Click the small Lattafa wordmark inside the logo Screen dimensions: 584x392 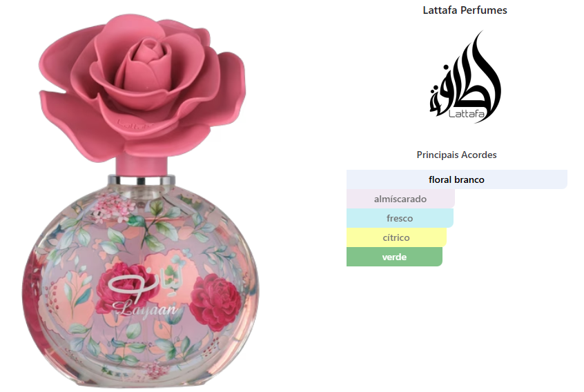466,114
